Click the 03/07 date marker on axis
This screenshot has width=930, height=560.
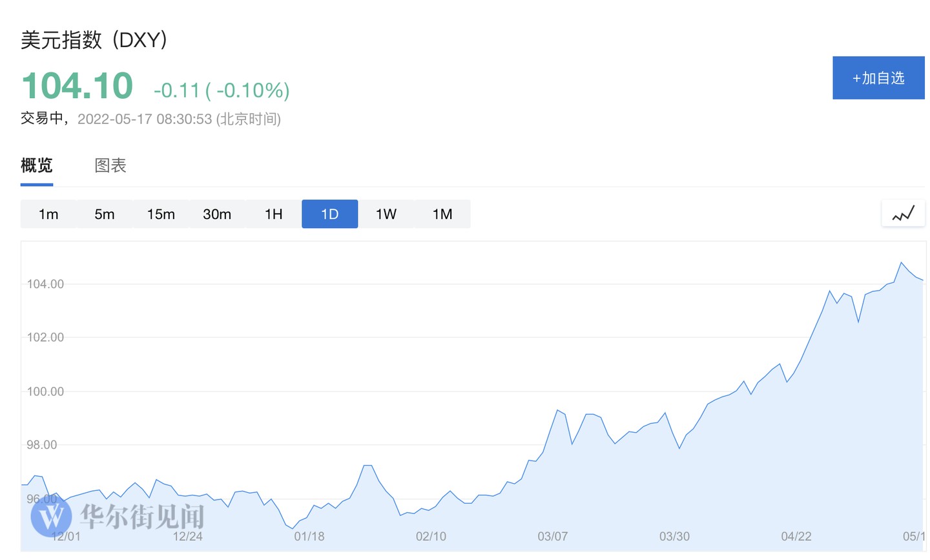tap(552, 537)
